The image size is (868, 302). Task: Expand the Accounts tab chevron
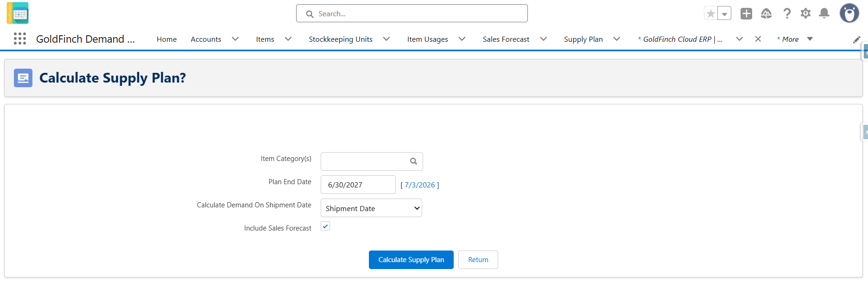coord(235,39)
